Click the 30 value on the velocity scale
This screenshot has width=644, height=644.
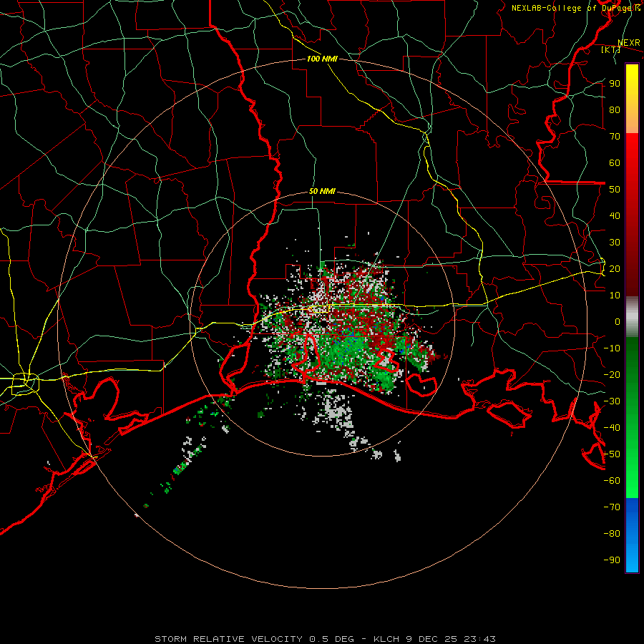coord(615,243)
